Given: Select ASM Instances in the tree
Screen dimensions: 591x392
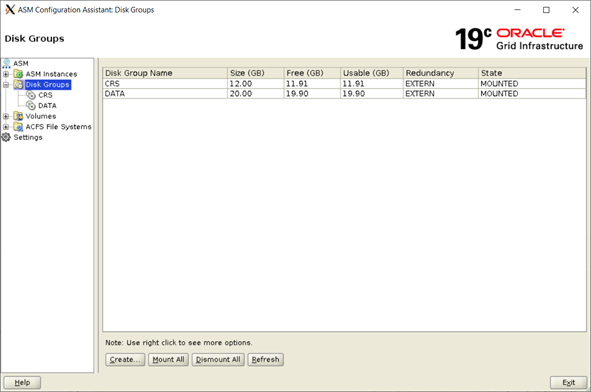Looking at the screenshot, I should pyautogui.click(x=51, y=74).
